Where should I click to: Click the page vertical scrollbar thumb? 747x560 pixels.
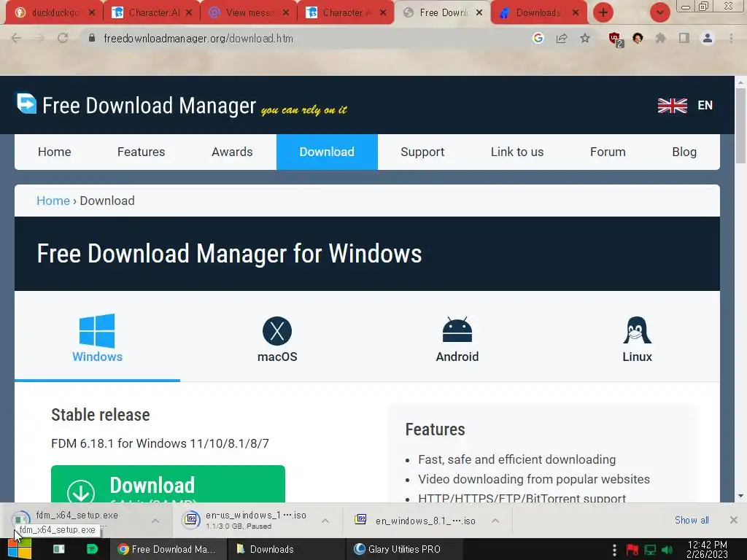[x=740, y=125]
